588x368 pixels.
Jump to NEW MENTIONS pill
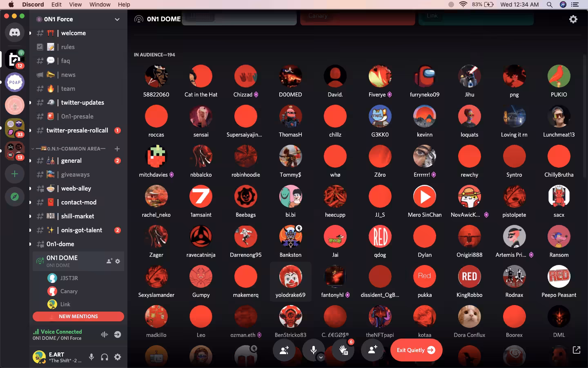(78, 316)
